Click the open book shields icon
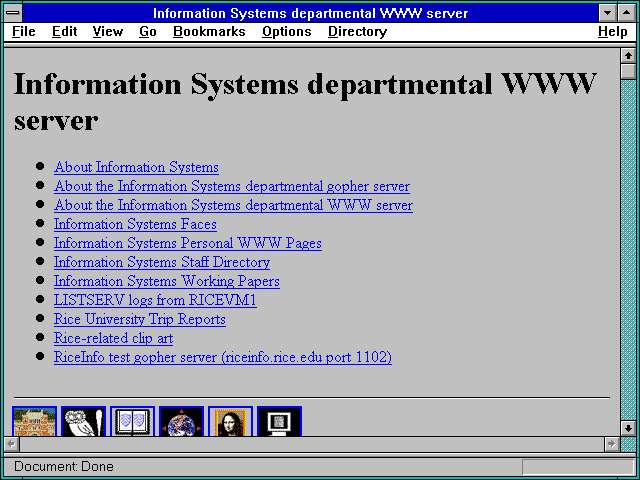640x480 pixels. tap(132, 421)
